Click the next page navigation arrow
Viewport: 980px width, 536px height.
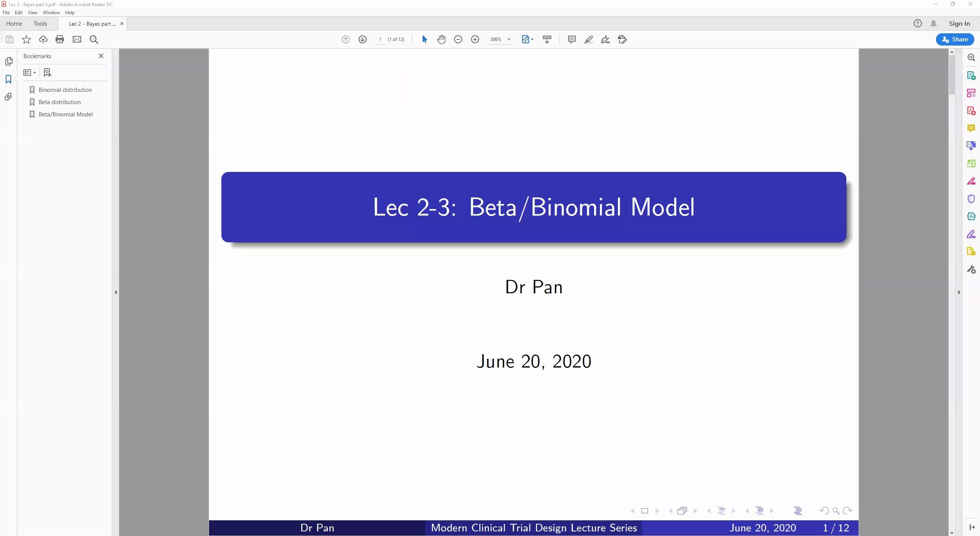(x=362, y=39)
